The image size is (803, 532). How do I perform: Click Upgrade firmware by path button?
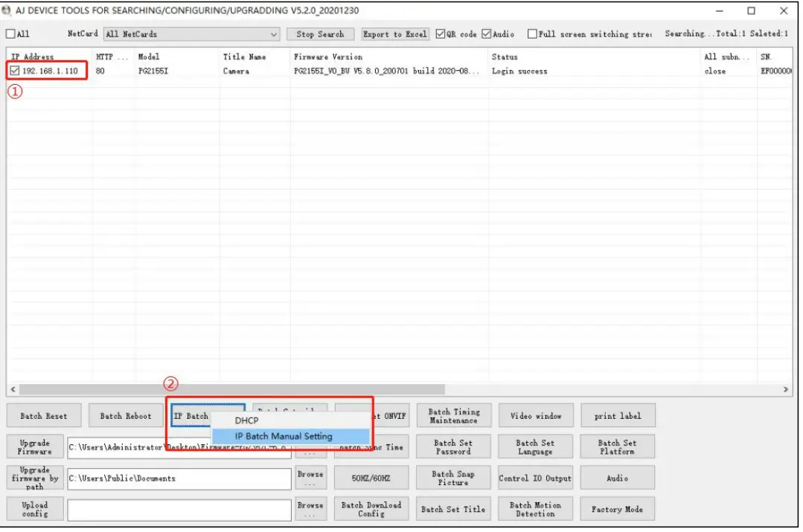tap(35, 478)
